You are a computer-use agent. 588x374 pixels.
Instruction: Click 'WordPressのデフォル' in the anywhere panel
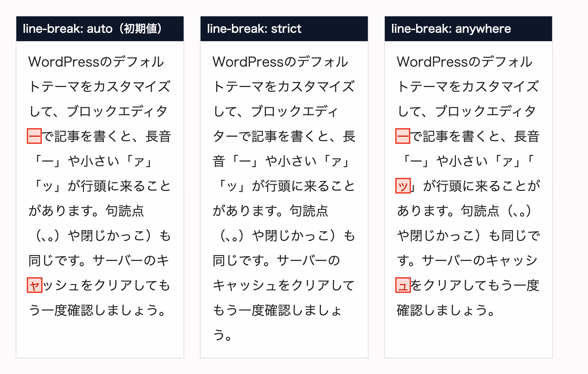[465, 62]
